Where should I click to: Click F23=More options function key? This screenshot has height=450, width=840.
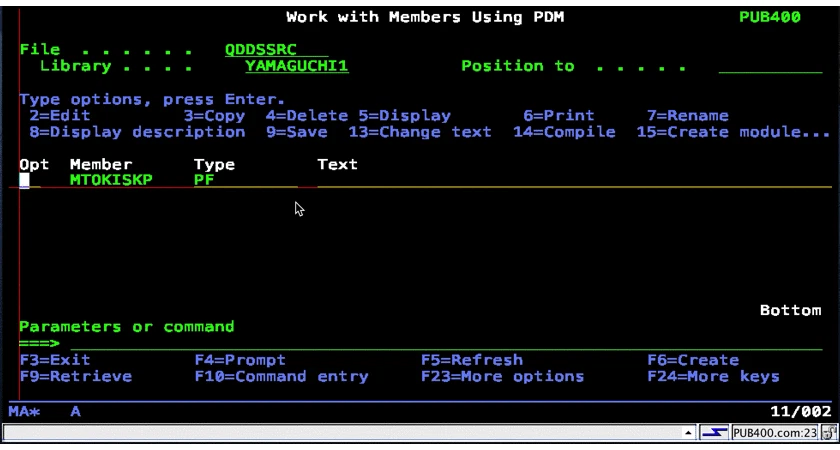coord(502,377)
